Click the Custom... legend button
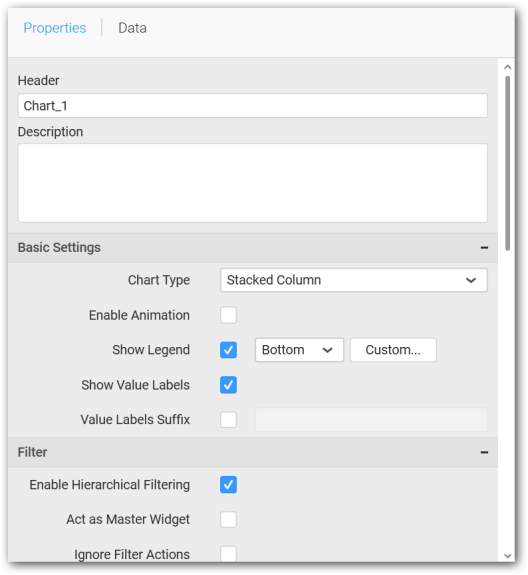 [x=393, y=350]
